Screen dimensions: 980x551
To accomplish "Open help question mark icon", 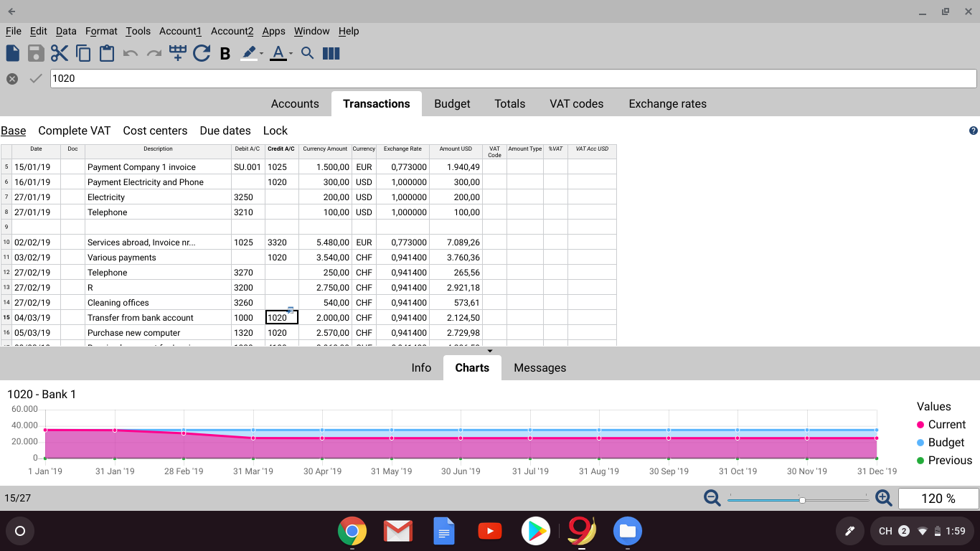I will coord(974,131).
